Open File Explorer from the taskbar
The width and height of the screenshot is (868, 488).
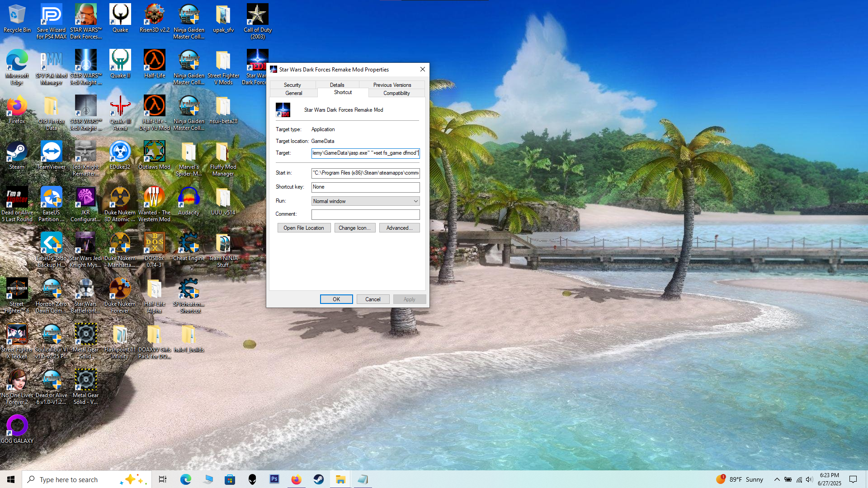341,479
